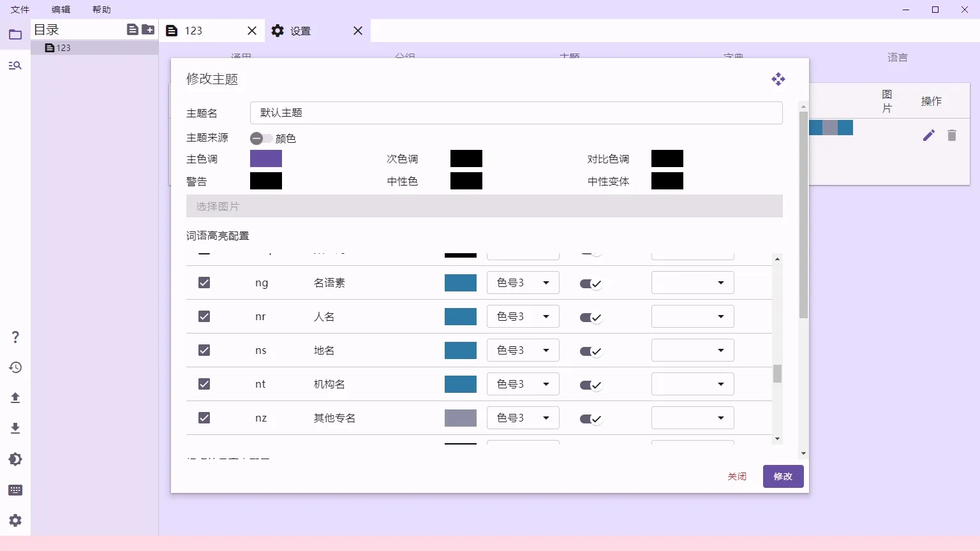The width and height of the screenshot is (980, 551).
Task: Open the 帮助 menu
Action: point(101,10)
